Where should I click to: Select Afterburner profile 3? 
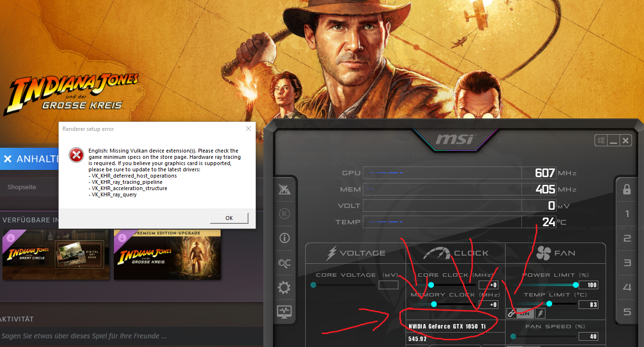pos(627,263)
